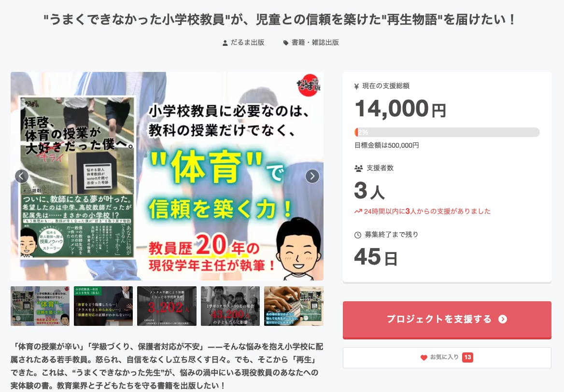
Task: Click the tag icon beside 書籍・雑誌出版
Action: (x=286, y=43)
